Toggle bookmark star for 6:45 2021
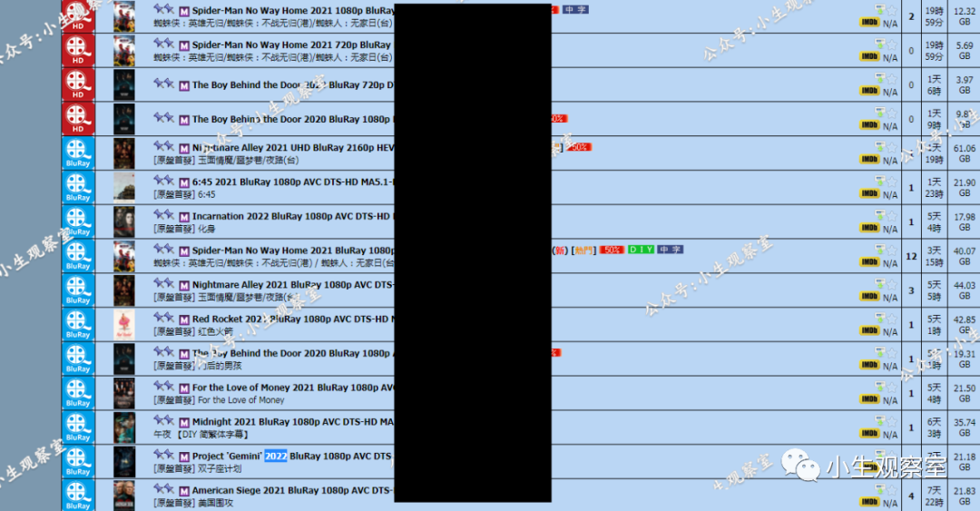The height and width of the screenshot is (511, 980). [892, 182]
